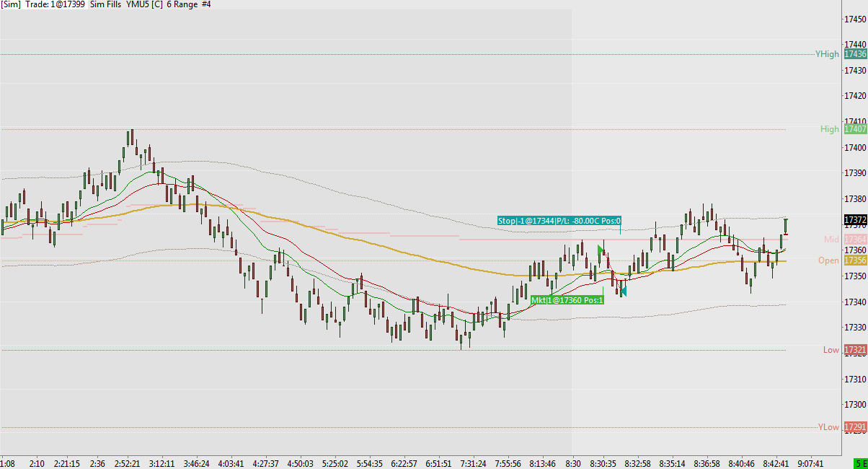Click the 17380 price axis label
This screenshot has height=469, width=868.
pos(855,199)
